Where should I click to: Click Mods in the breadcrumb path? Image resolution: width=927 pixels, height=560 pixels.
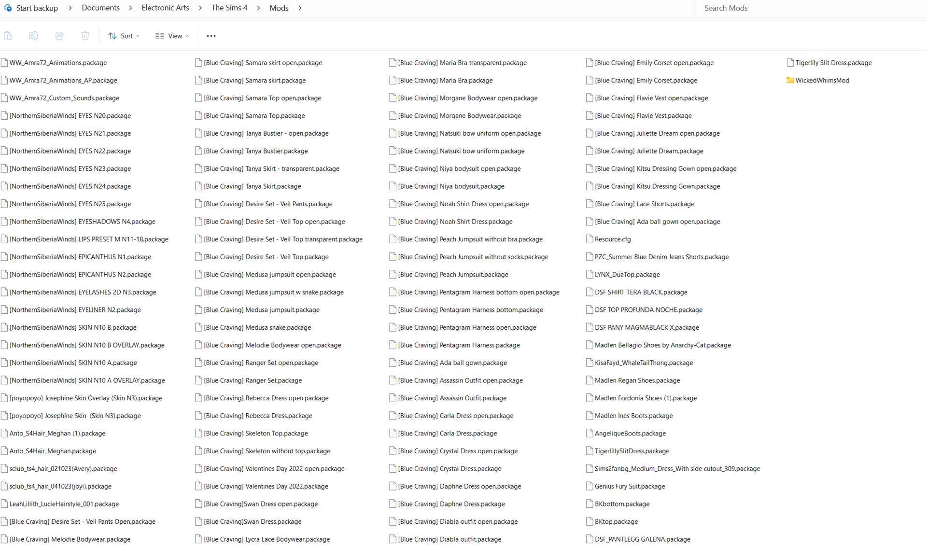279,8
